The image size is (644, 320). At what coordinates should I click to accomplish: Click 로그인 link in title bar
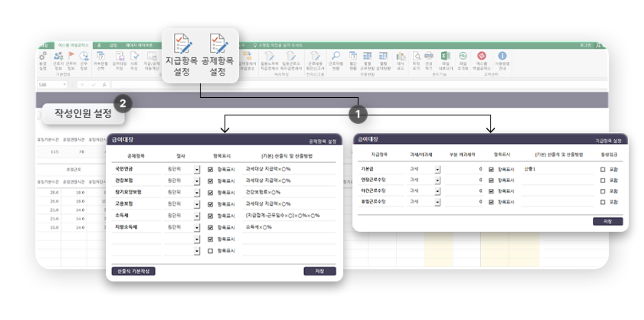pyautogui.click(x=585, y=45)
